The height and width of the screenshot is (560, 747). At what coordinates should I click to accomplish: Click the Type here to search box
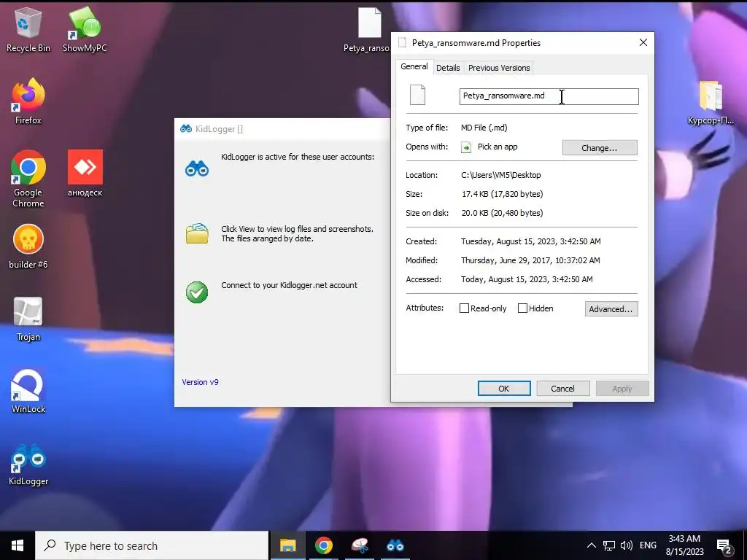pyautogui.click(x=152, y=545)
